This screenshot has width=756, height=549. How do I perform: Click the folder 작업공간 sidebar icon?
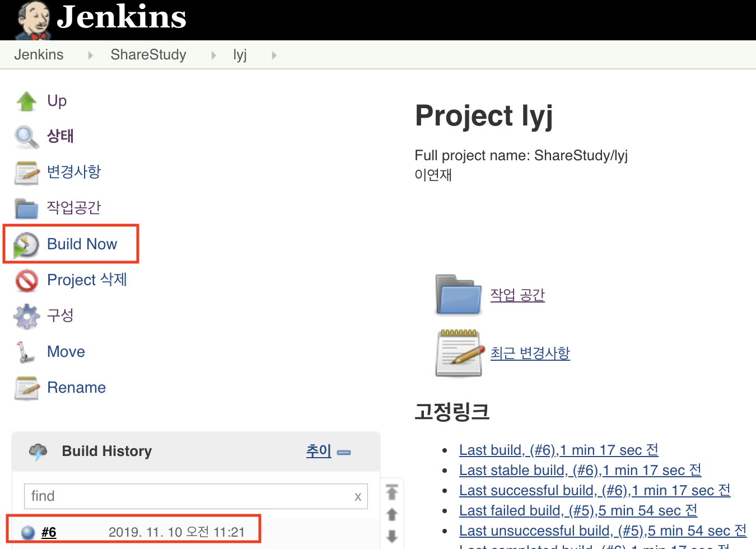[27, 208]
